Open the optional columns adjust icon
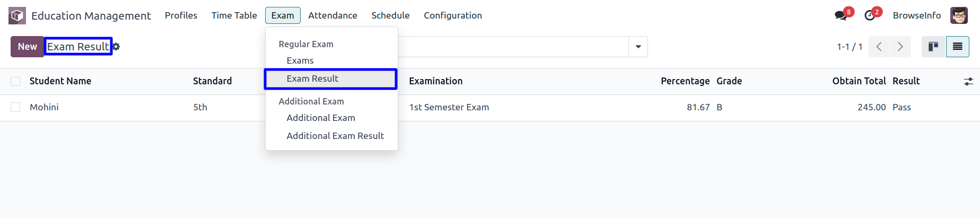Image resolution: width=980 pixels, height=218 pixels. click(968, 81)
